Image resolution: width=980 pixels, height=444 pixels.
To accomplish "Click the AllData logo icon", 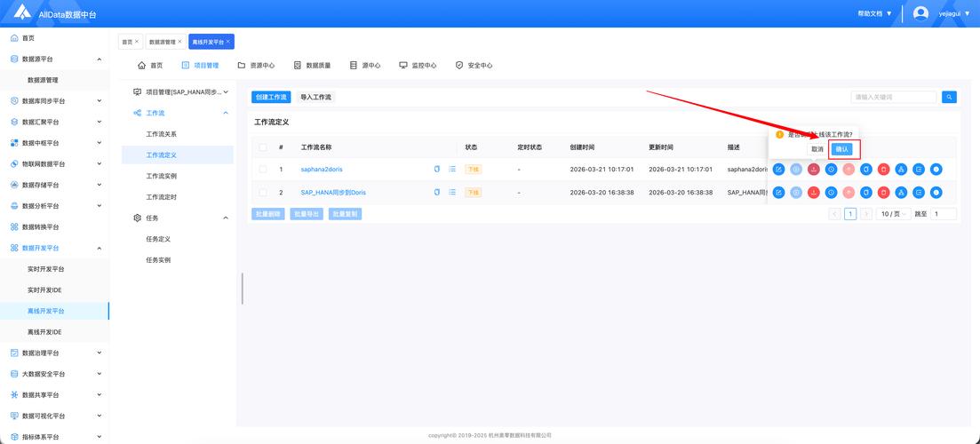I will coord(22,12).
